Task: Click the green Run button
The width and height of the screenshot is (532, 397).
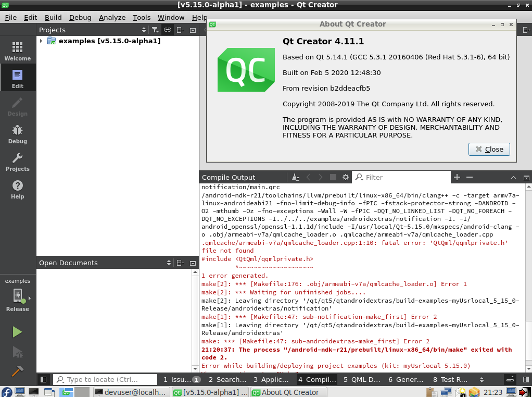Action: tap(17, 332)
